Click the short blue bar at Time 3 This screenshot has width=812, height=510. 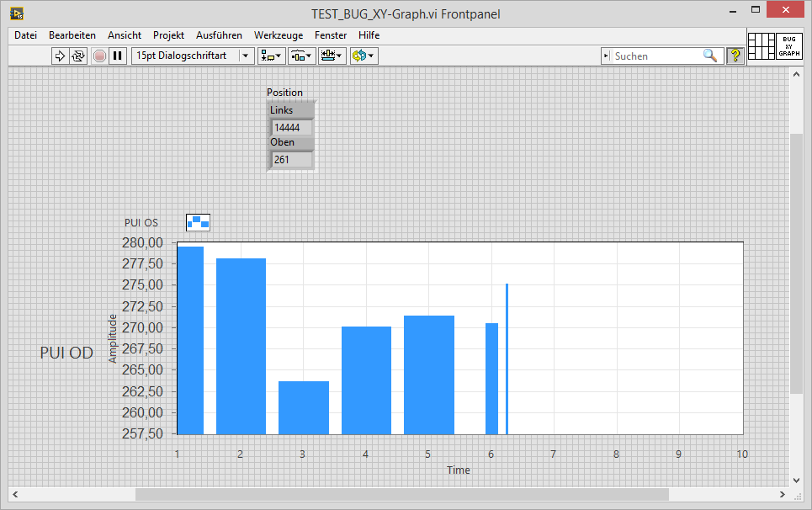pos(304,407)
